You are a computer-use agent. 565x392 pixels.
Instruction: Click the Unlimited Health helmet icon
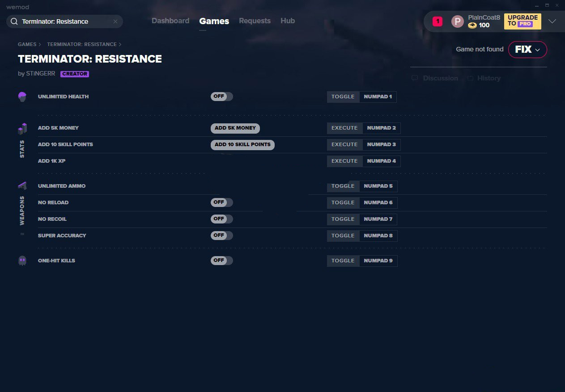tap(22, 97)
